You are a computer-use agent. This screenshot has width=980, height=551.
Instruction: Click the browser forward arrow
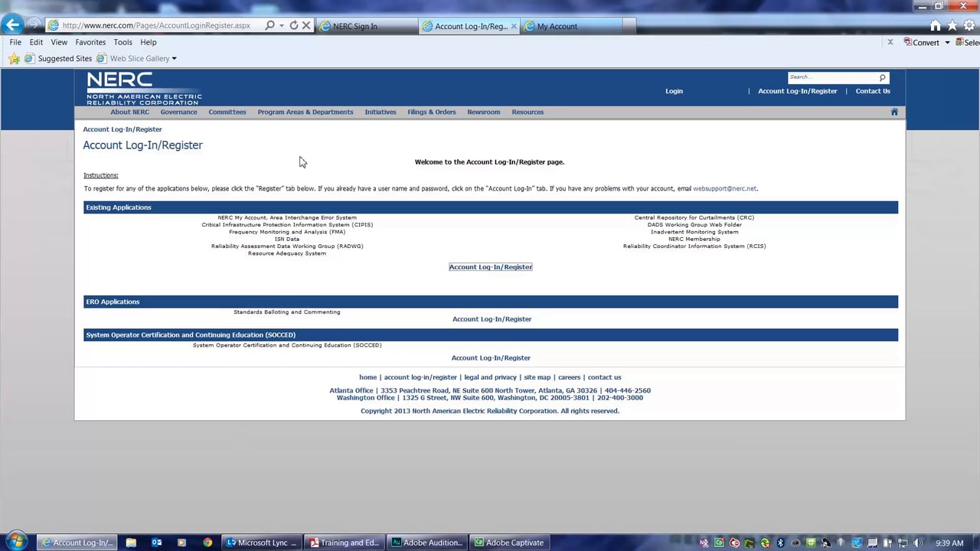point(34,25)
